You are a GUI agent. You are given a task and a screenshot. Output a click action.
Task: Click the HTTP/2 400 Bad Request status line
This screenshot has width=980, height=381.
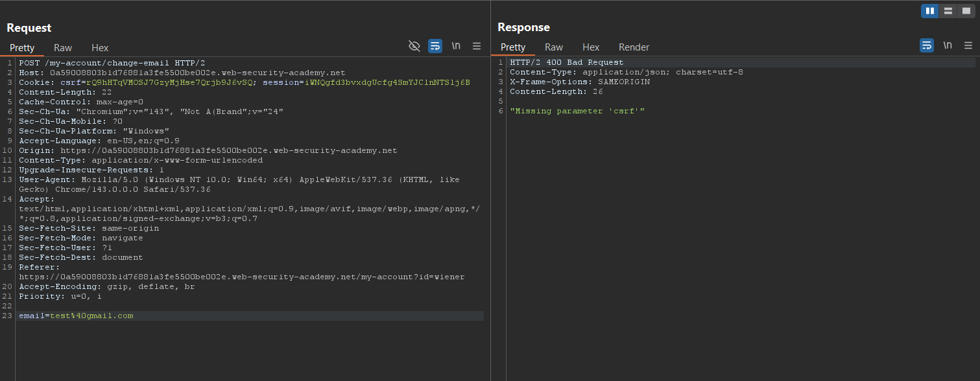(x=567, y=62)
